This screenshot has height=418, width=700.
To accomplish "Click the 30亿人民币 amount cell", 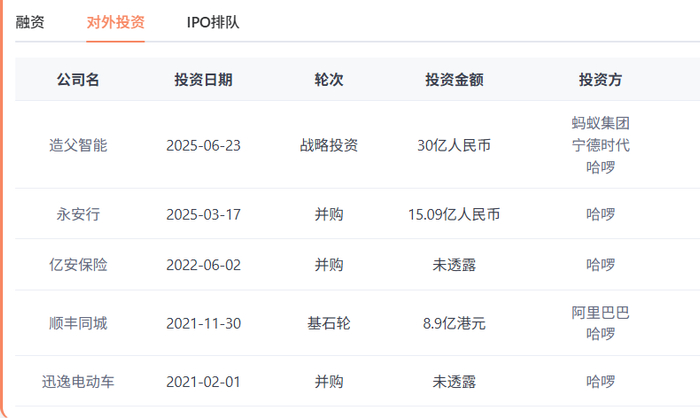I will (454, 145).
